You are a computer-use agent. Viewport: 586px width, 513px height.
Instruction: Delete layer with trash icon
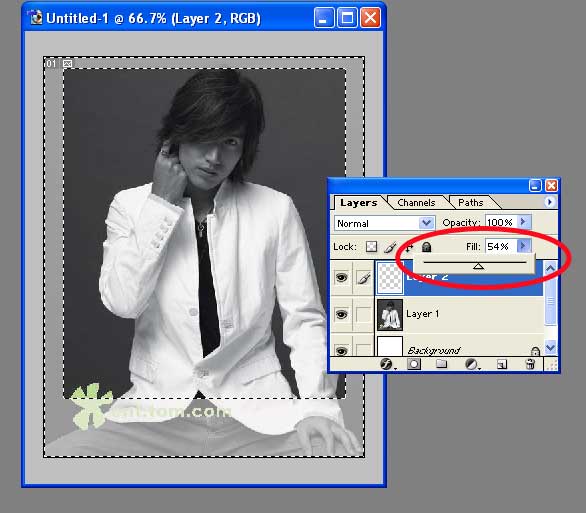530,364
